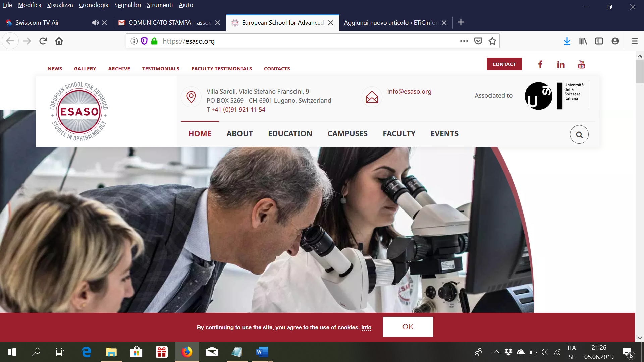Open Microsoft Edge from taskbar
644x362 pixels.
coord(86,352)
